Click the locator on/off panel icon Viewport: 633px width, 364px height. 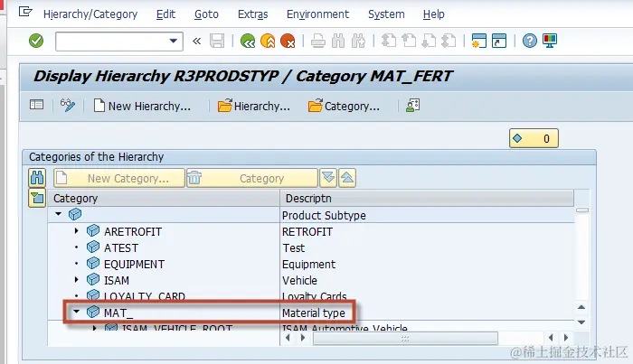click(x=36, y=105)
